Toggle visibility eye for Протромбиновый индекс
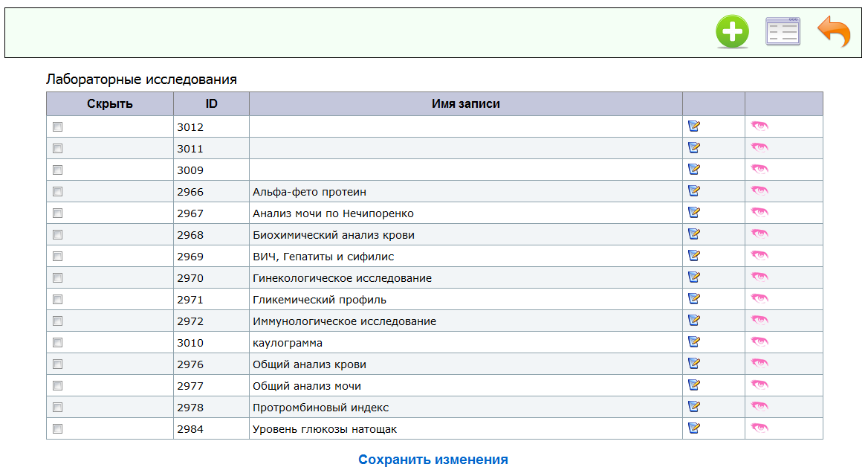This screenshot has height=476, width=868. 759,407
